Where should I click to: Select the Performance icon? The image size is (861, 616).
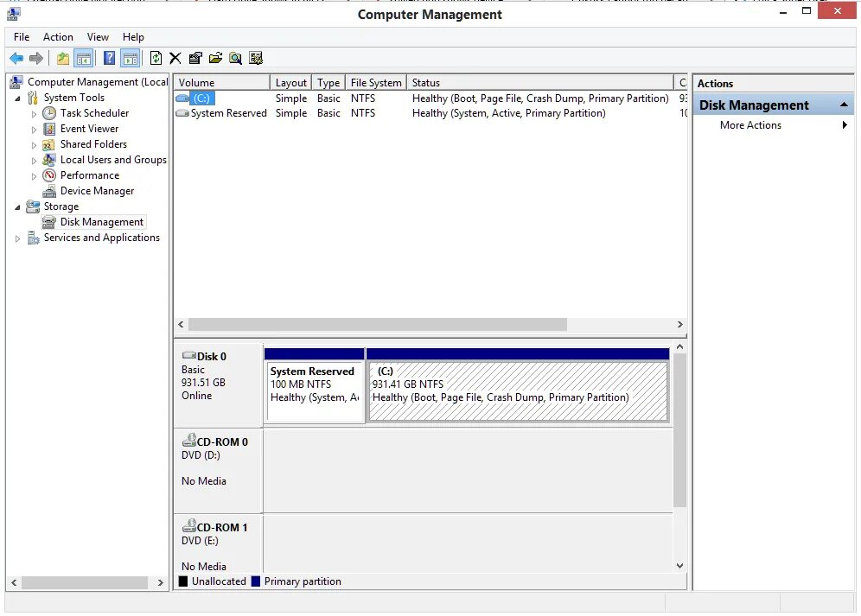point(49,175)
